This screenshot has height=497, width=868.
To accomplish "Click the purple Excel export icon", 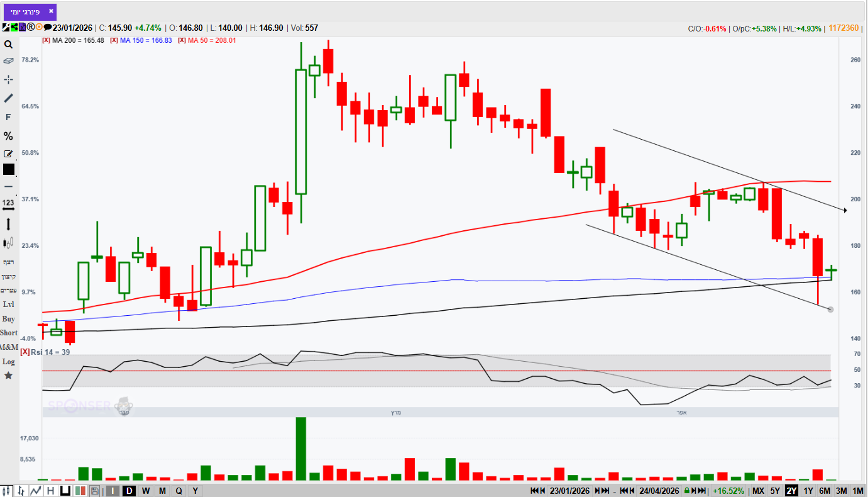I will tap(22, 28).
